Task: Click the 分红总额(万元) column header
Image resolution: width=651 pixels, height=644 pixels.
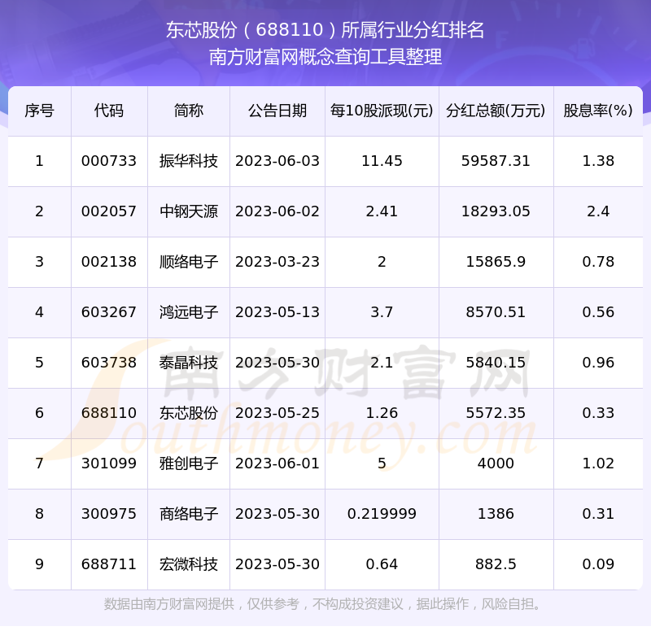Action: (496, 111)
